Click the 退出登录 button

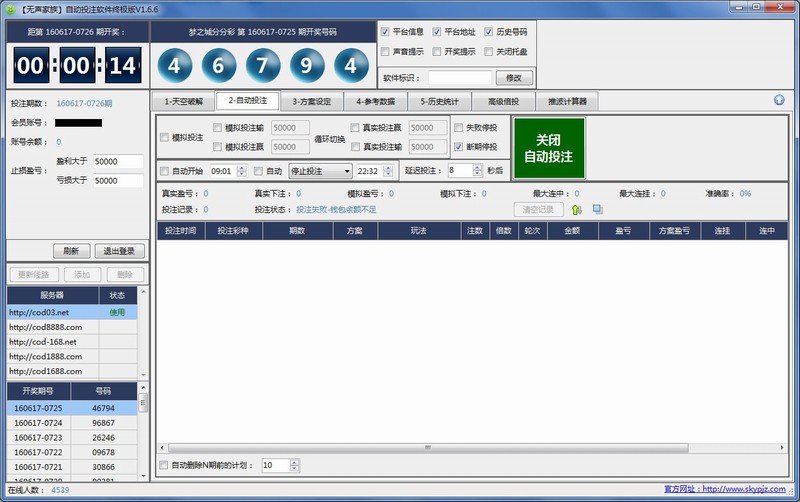(x=119, y=251)
